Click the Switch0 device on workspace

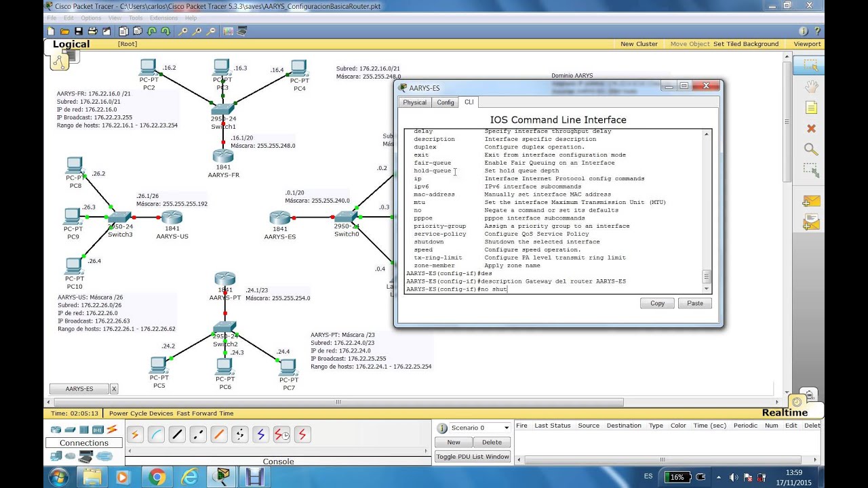(x=346, y=217)
